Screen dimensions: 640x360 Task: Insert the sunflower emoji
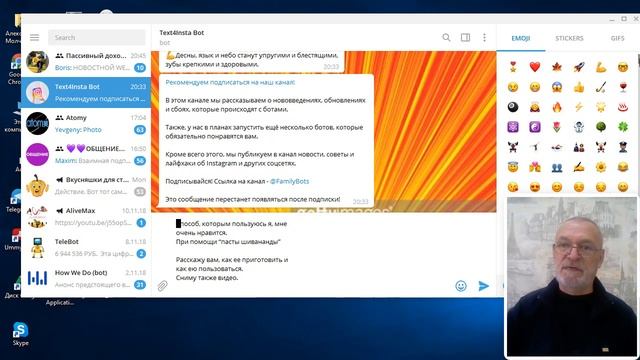601,167
